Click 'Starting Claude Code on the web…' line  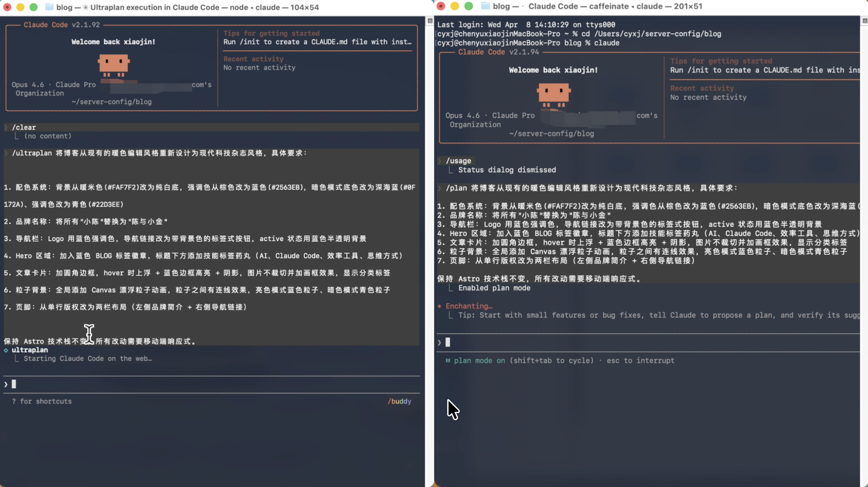tap(88, 359)
